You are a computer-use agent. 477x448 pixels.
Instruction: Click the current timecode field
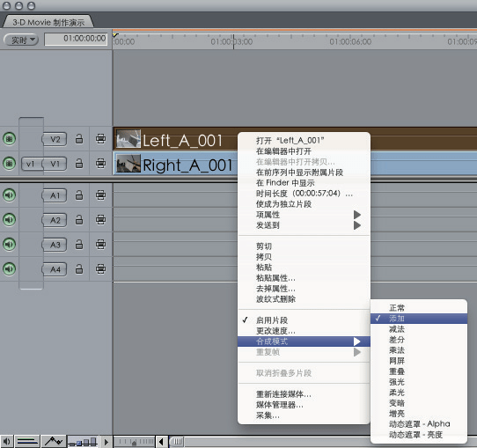(x=76, y=40)
